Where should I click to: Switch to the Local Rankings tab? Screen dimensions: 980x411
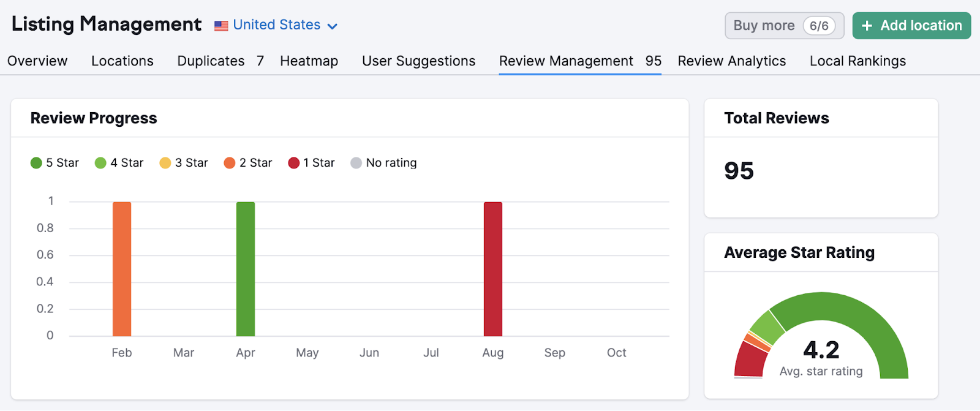point(858,61)
